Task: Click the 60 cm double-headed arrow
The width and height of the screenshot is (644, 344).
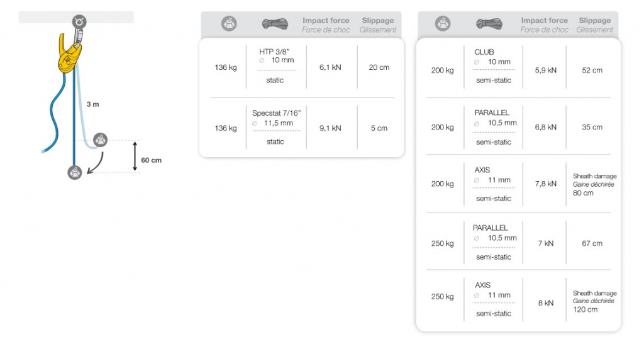Action: tap(135, 157)
